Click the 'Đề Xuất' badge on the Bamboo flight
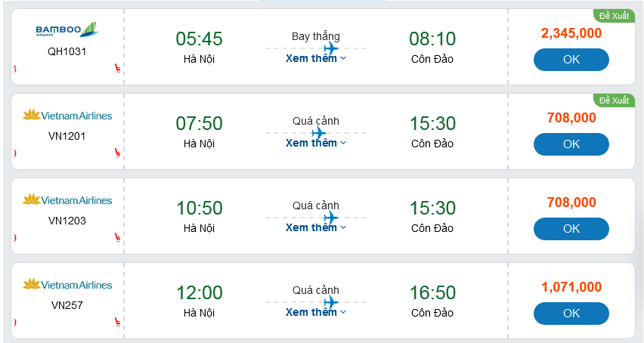The width and height of the screenshot is (644, 343). (x=614, y=15)
